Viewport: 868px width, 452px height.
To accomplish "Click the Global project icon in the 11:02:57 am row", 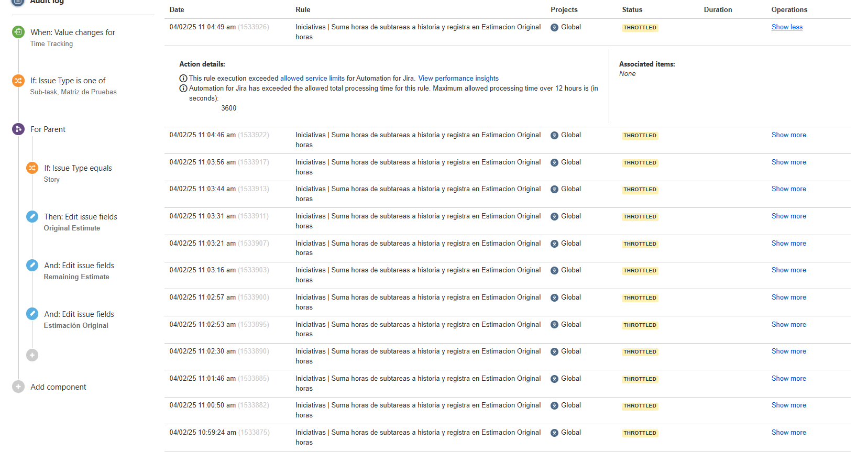I will click(x=554, y=297).
